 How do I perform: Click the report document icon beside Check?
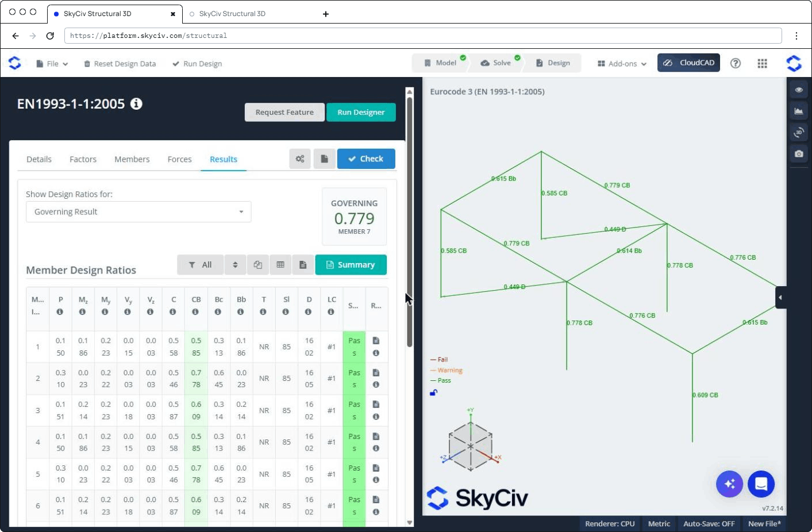click(324, 159)
